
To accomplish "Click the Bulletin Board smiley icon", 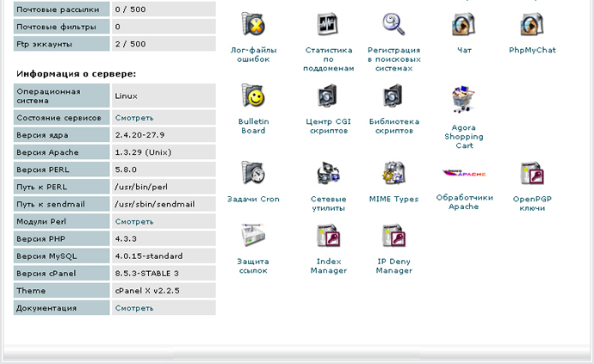I will [252, 96].
